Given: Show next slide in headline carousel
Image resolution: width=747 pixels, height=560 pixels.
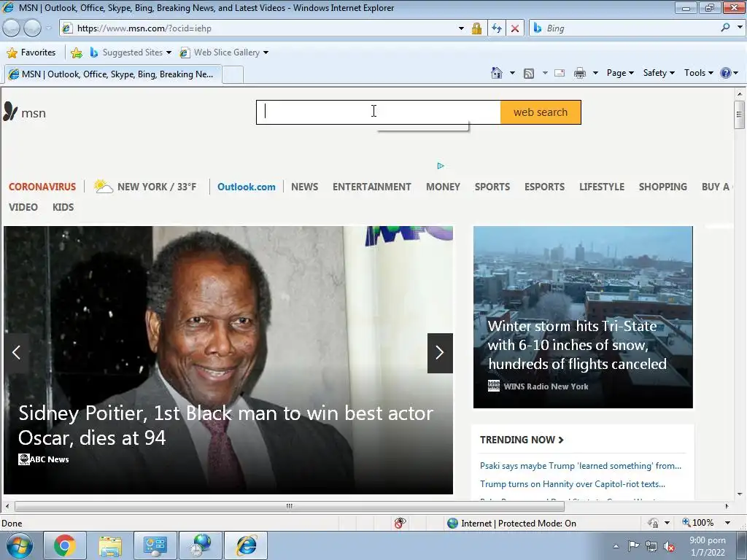Looking at the screenshot, I should pyautogui.click(x=440, y=353).
